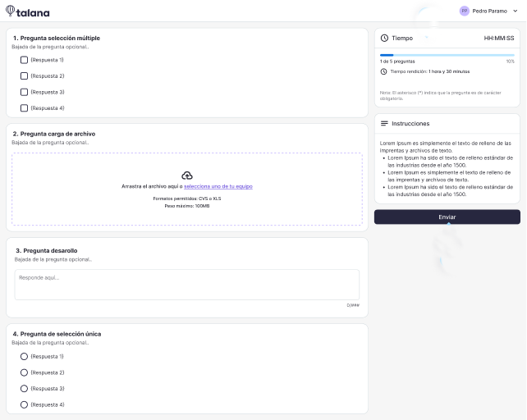
Task: Click the 'Responde aquí...' text area
Action: [x=187, y=285]
